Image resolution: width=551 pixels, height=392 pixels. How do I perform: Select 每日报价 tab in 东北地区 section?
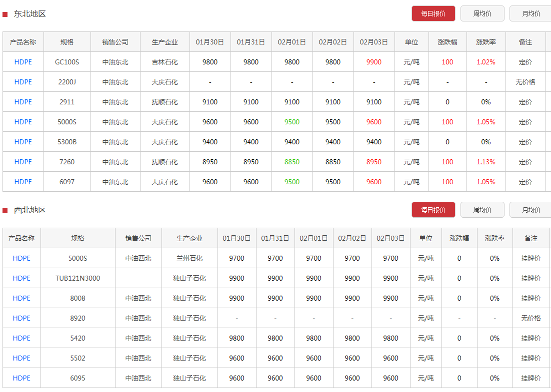point(433,13)
